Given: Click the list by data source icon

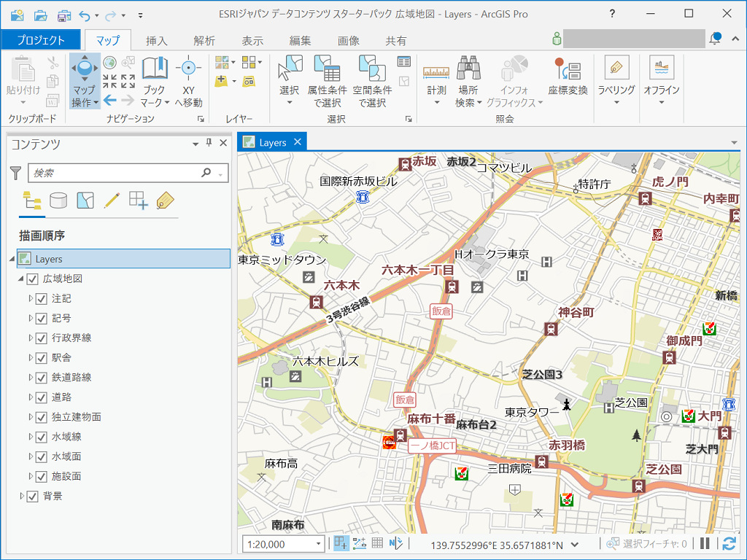Looking at the screenshot, I should coord(58,201).
